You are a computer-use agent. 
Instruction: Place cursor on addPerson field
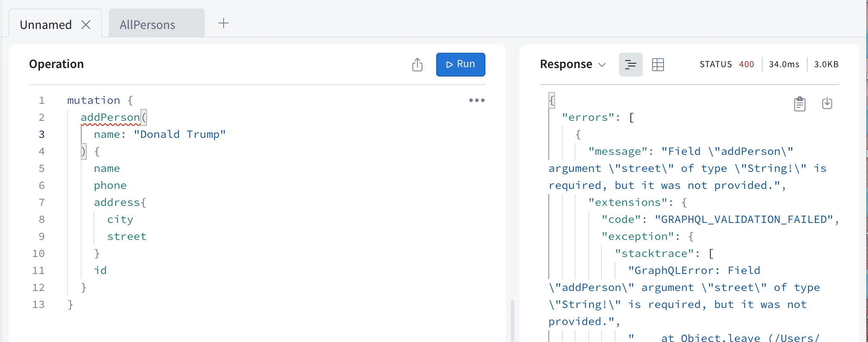(110, 117)
